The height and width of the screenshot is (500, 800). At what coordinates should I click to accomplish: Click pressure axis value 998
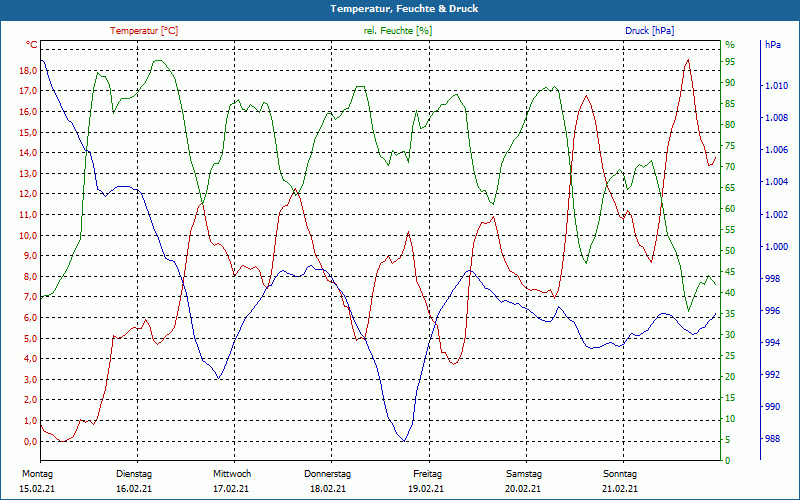772,279
